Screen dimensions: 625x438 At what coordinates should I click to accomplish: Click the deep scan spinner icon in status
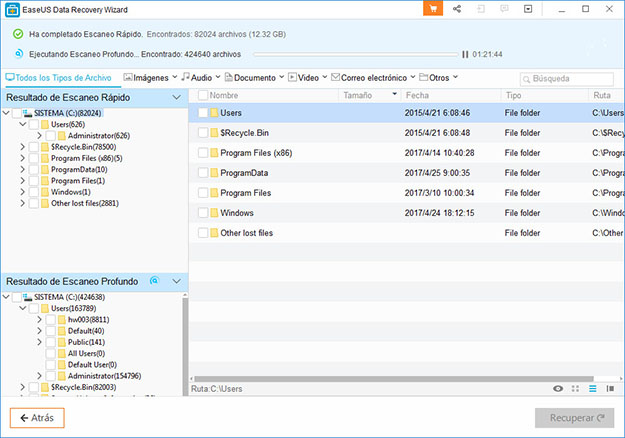click(x=18, y=53)
